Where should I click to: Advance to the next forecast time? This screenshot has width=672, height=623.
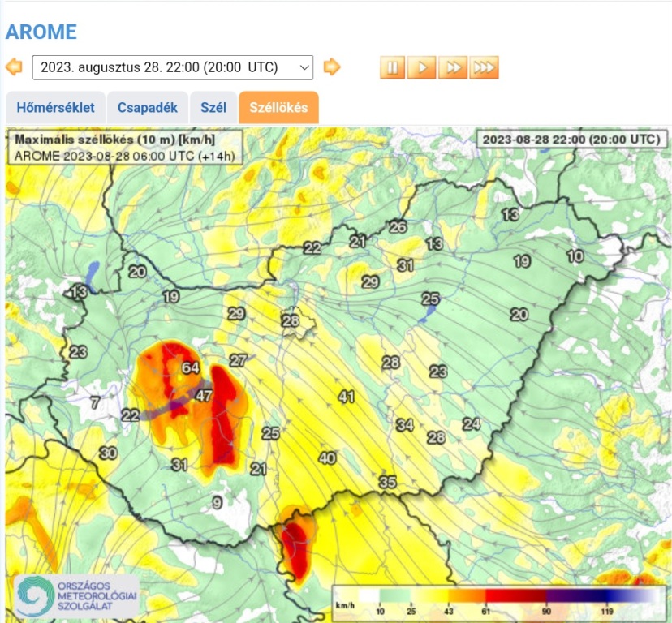(332, 67)
